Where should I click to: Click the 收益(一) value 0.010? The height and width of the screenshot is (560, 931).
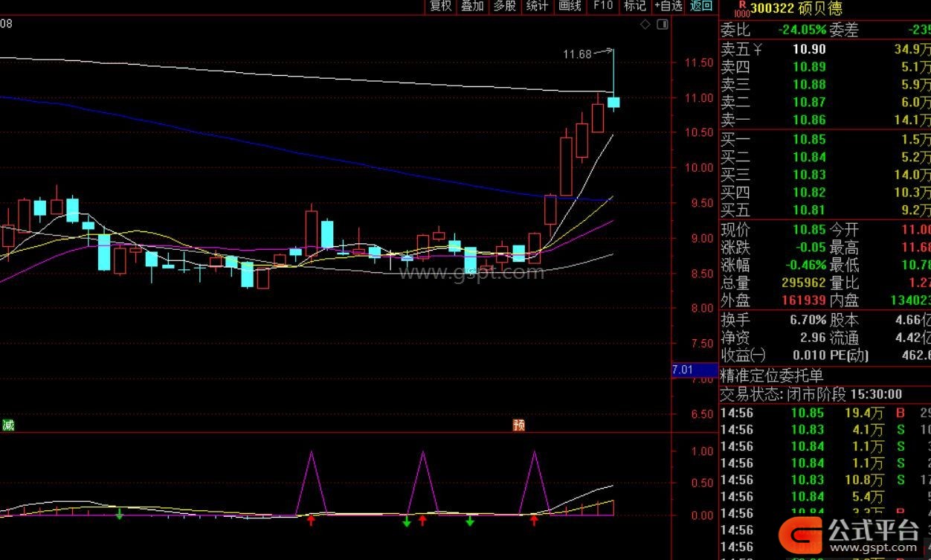pos(809,355)
